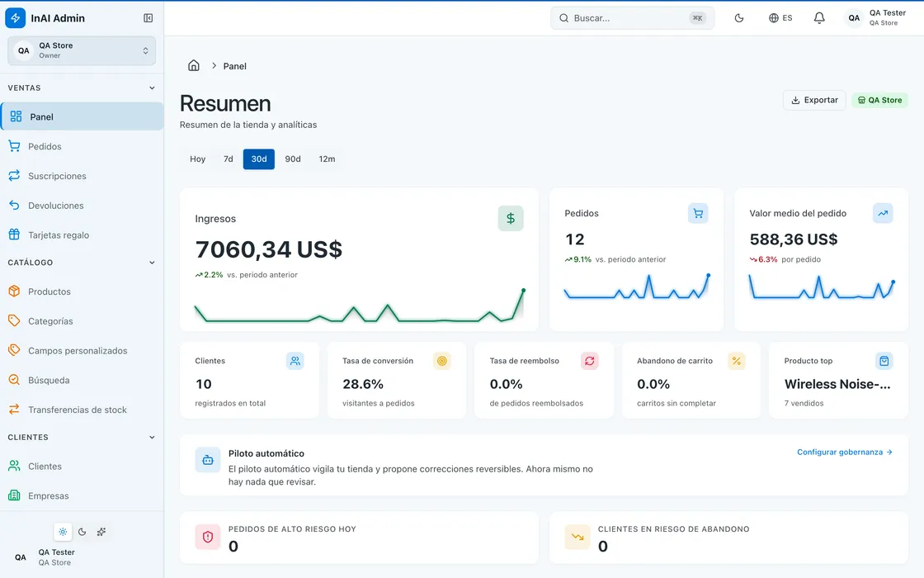Open QA Tester profile at sidebar bottom
The image size is (924, 578).
[82, 557]
